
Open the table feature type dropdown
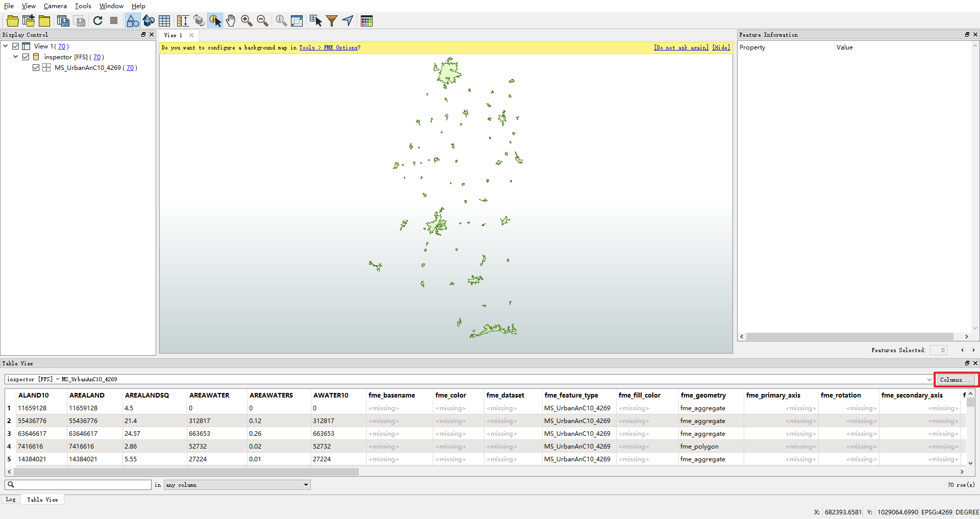tap(929, 380)
